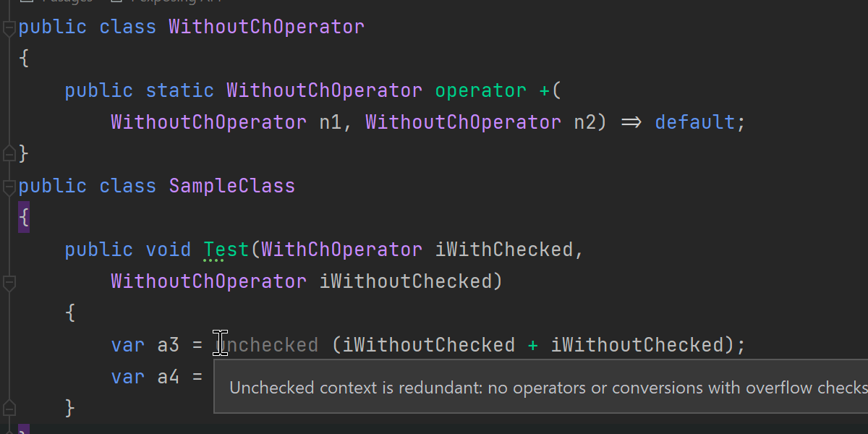Screen dimensions: 868x434
Task: Click the n1 parameter
Action: tap(330, 122)
